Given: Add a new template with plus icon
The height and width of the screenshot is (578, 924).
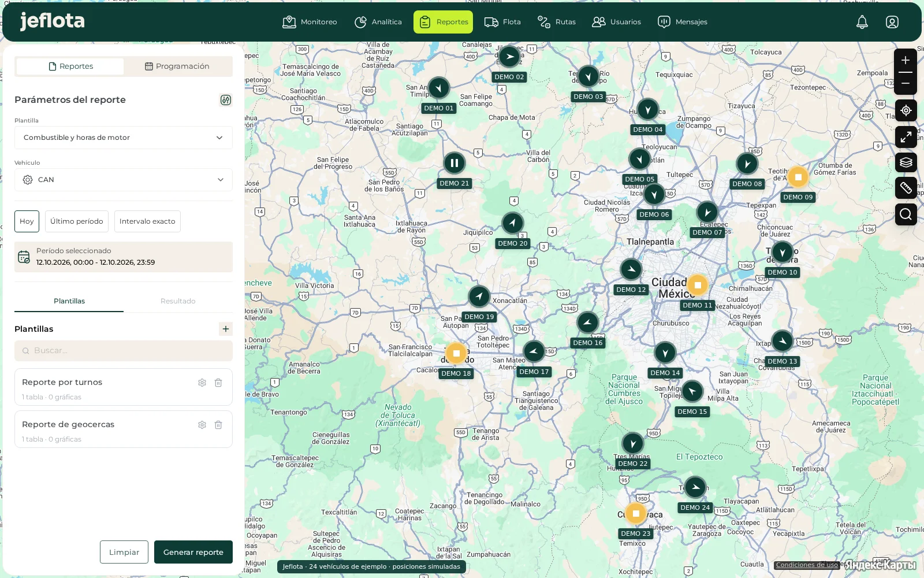Looking at the screenshot, I should [x=226, y=329].
